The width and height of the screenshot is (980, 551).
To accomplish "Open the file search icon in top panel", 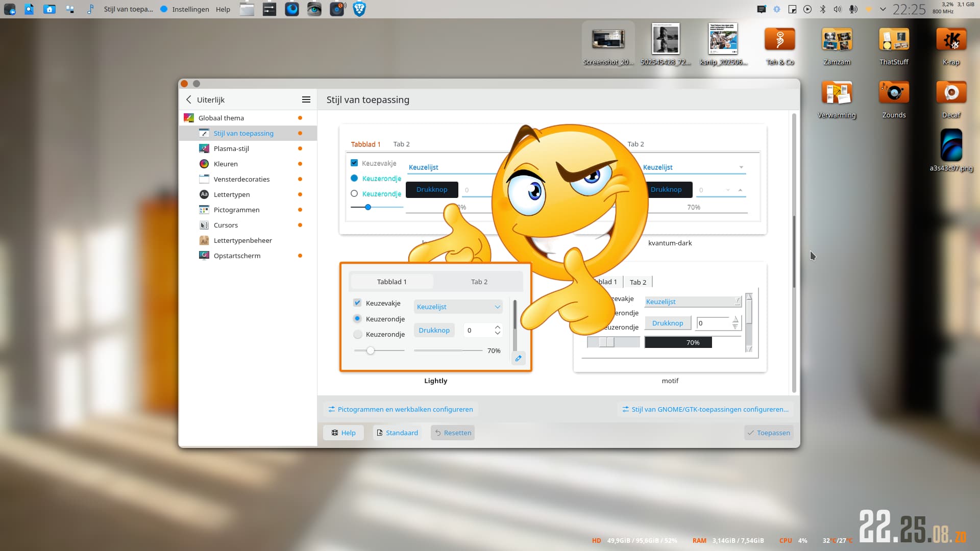I will (x=29, y=9).
